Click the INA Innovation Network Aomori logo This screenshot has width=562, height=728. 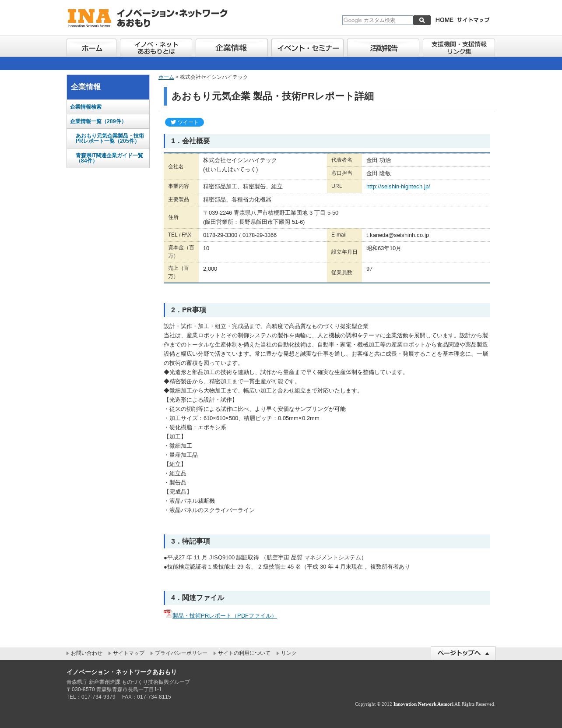click(x=148, y=18)
